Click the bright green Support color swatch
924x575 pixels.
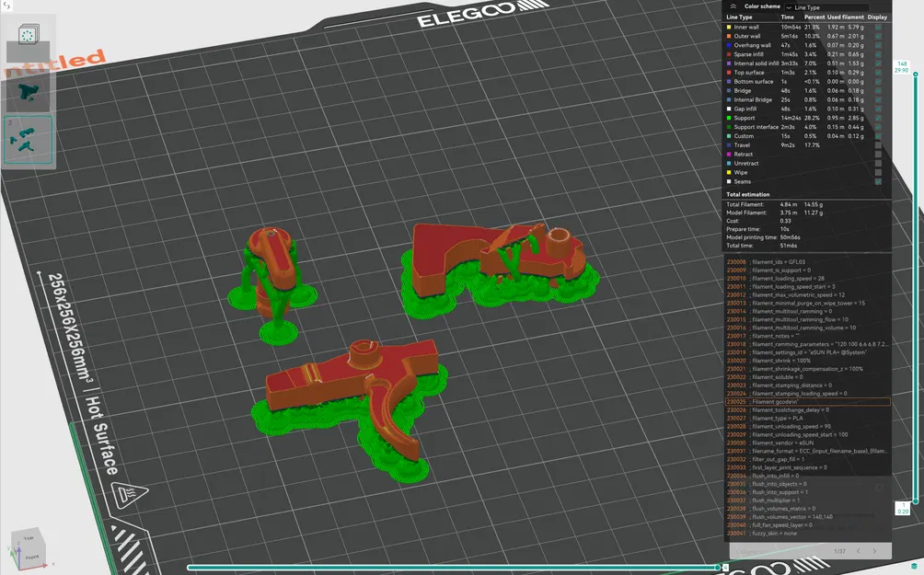(x=729, y=118)
